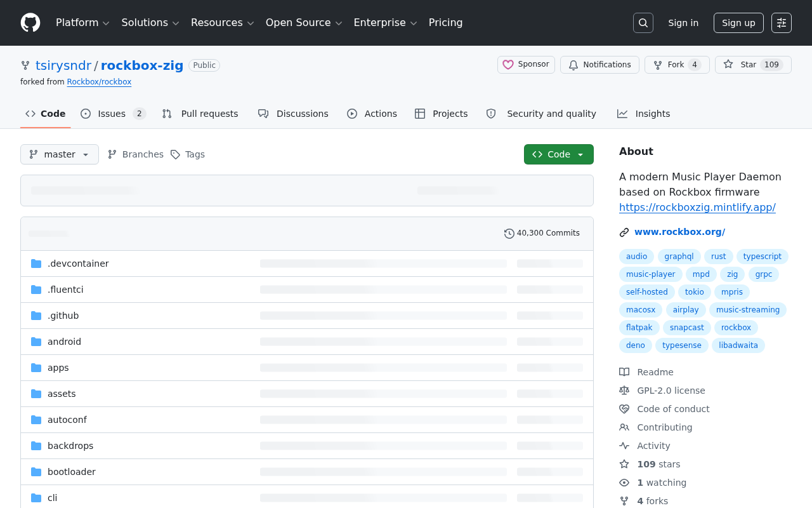
Task: Click the link chain icon by www.rockbox.org
Action: click(624, 232)
